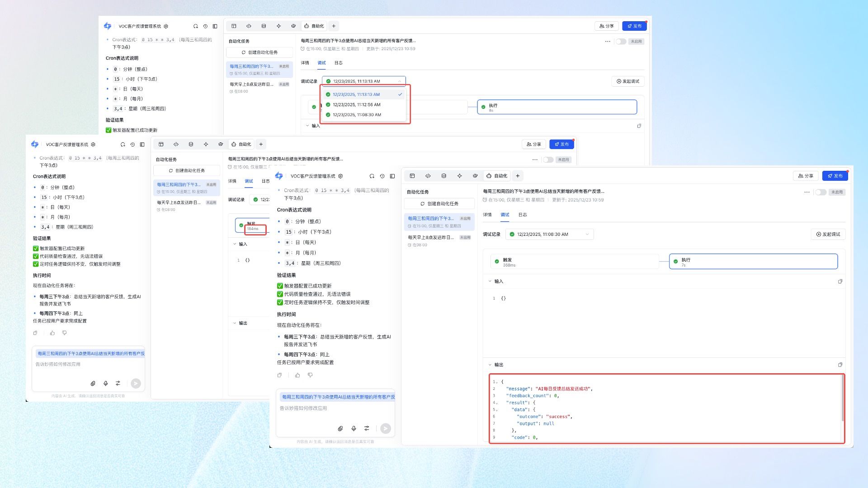This screenshot has width=868, height=488.
Task: Toggle the 未启用 switch in middle-left window
Action: (x=548, y=160)
